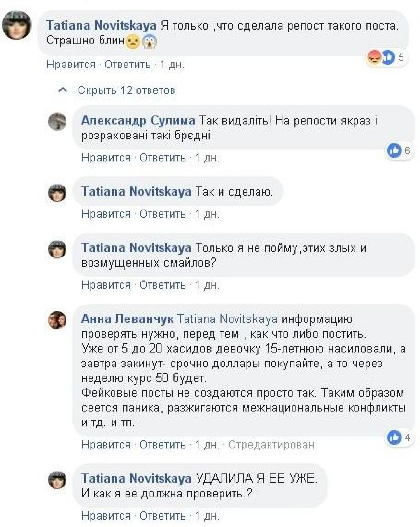Open Александр Сулима's profile picture
The width and height of the screenshot is (420, 527).
point(57,121)
